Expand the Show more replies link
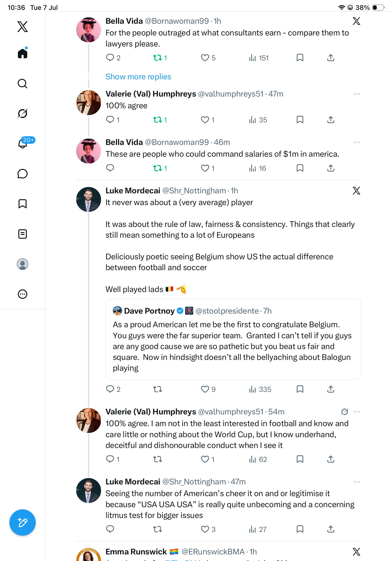The width and height of the screenshot is (392, 561). point(138,77)
